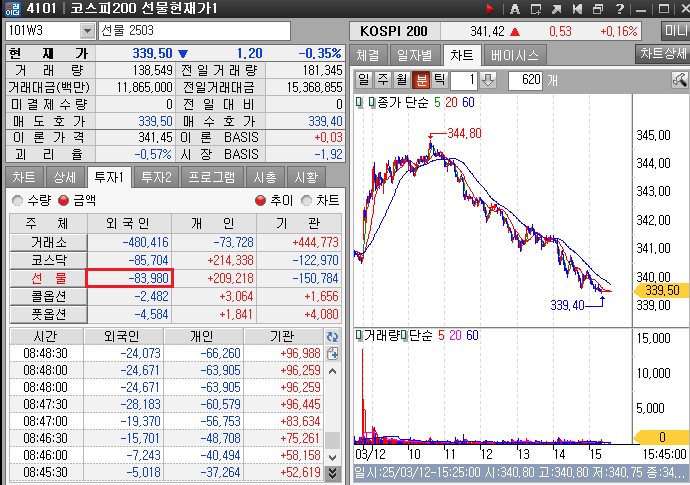Viewport: 690px width, 485px height.
Task: Switch chart period to 일 (daily)
Action: [x=364, y=80]
